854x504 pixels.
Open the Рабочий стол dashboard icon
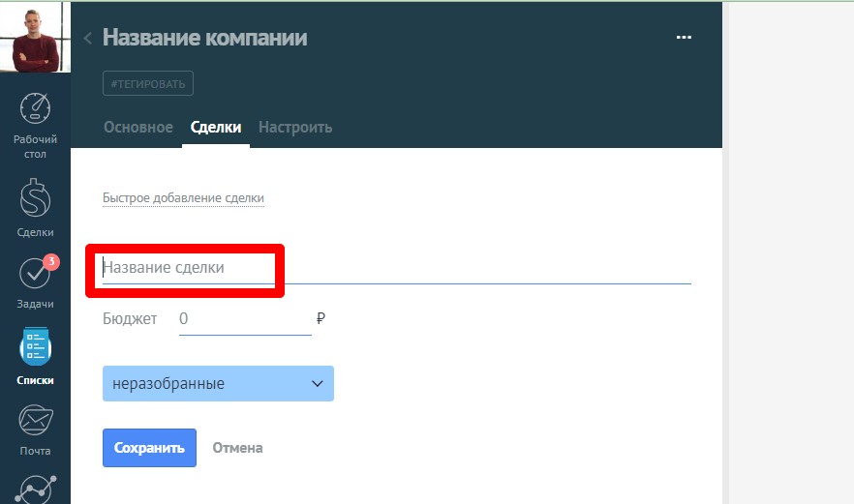pyautogui.click(x=35, y=107)
